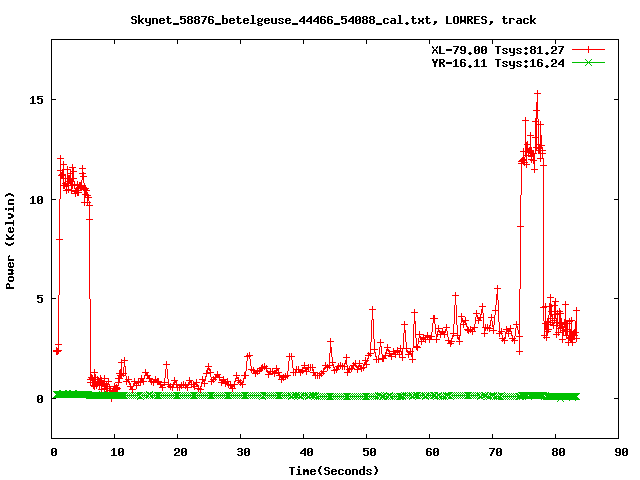Image resolution: width=640 pixels, height=480 pixels.
Task: Click the green legend line sample
Action: point(588,62)
